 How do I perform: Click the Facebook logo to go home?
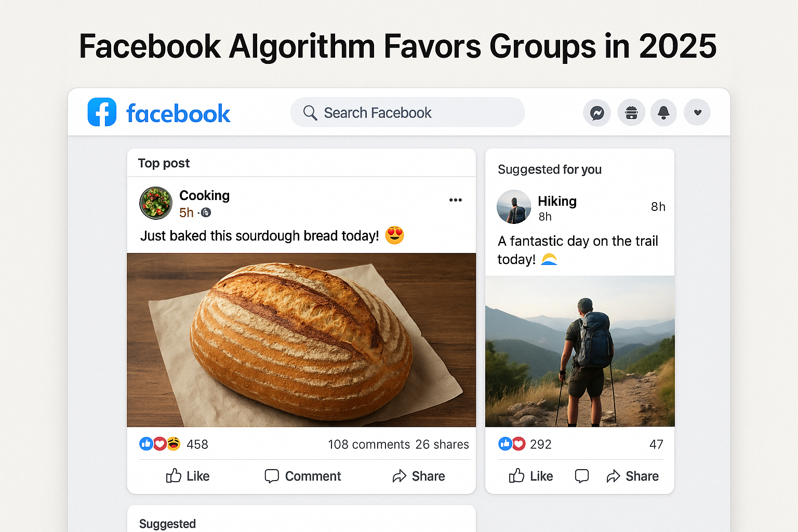click(102, 112)
